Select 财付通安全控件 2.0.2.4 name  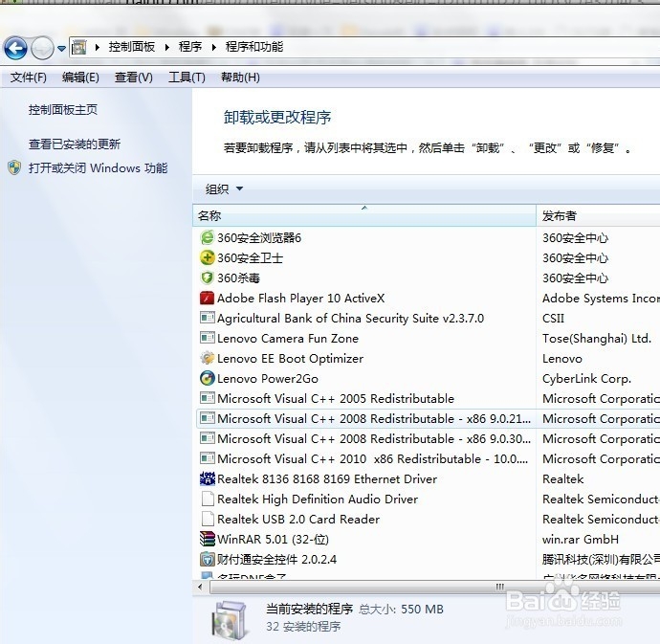pyautogui.click(x=276, y=560)
